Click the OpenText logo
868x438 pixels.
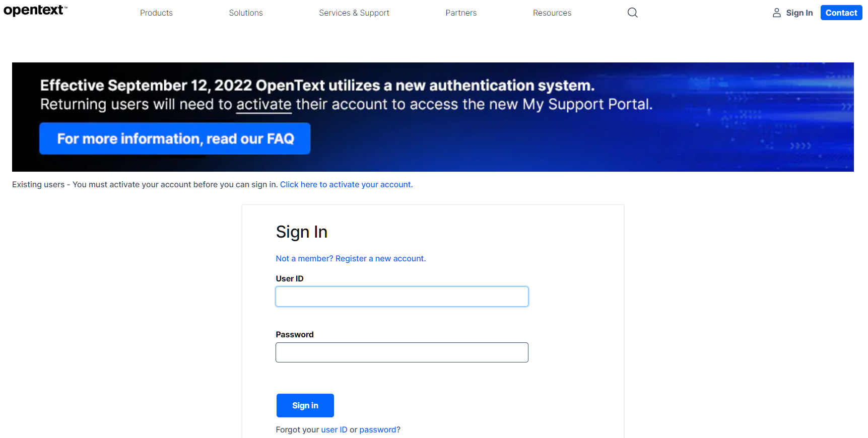(35, 11)
